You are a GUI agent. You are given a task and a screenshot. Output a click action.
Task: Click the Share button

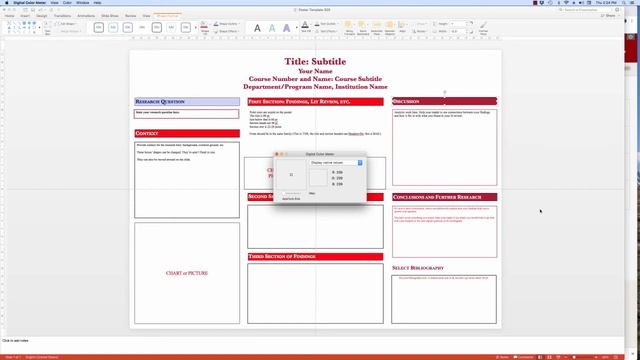[608, 16]
